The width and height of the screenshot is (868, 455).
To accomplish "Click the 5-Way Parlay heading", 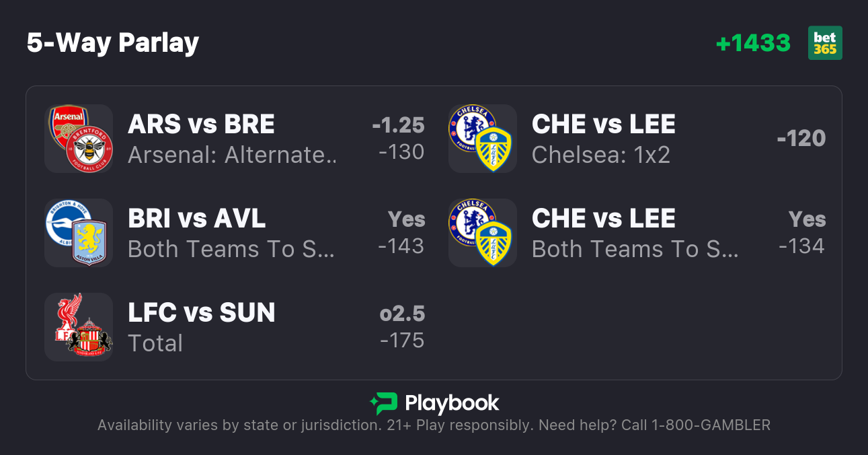I will (113, 43).
